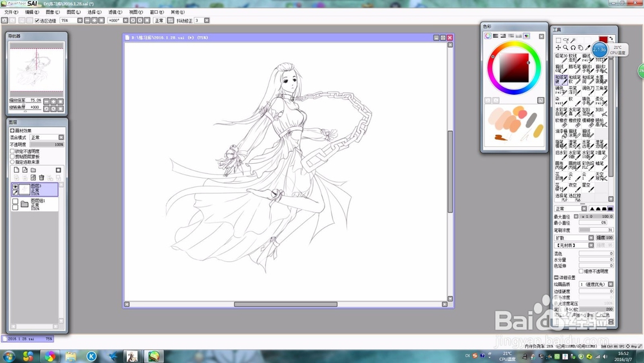The width and height of the screenshot is (644, 363).
Task: Collapse the 详细设置 advanced settings section
Action: 556,277
